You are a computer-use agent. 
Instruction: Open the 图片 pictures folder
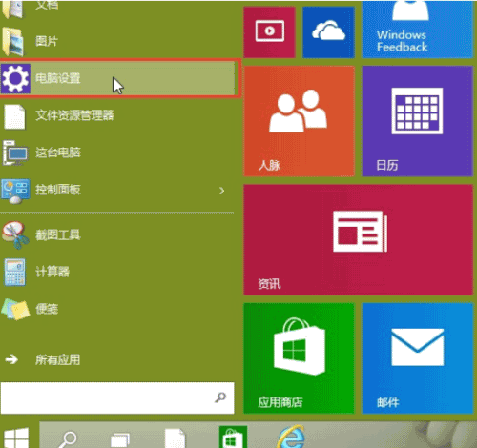[117, 41]
